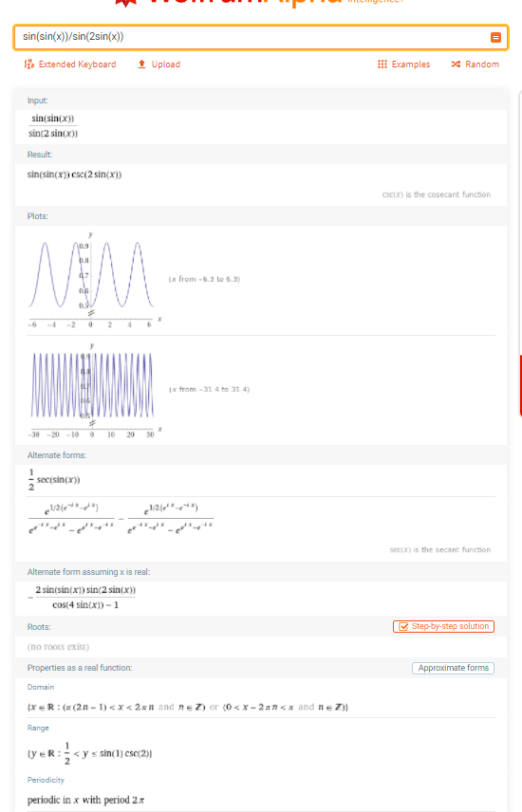The width and height of the screenshot is (522, 812).
Task: Show Approximate forms of properties
Action: (453, 668)
